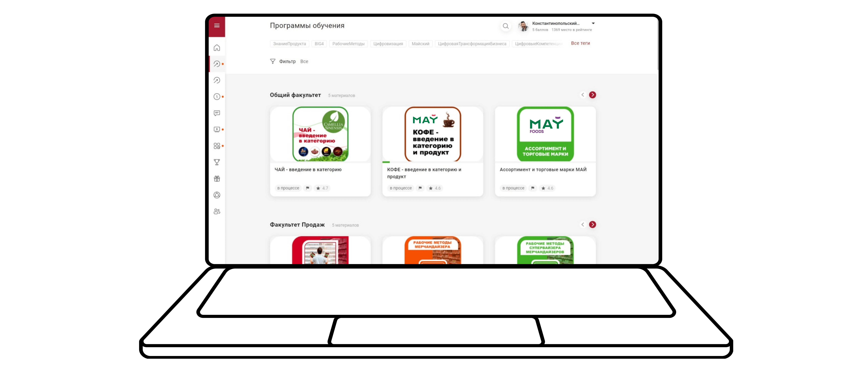Select the highlighted learning programs sidebar icon
This screenshot has width=868, height=371.
click(217, 64)
